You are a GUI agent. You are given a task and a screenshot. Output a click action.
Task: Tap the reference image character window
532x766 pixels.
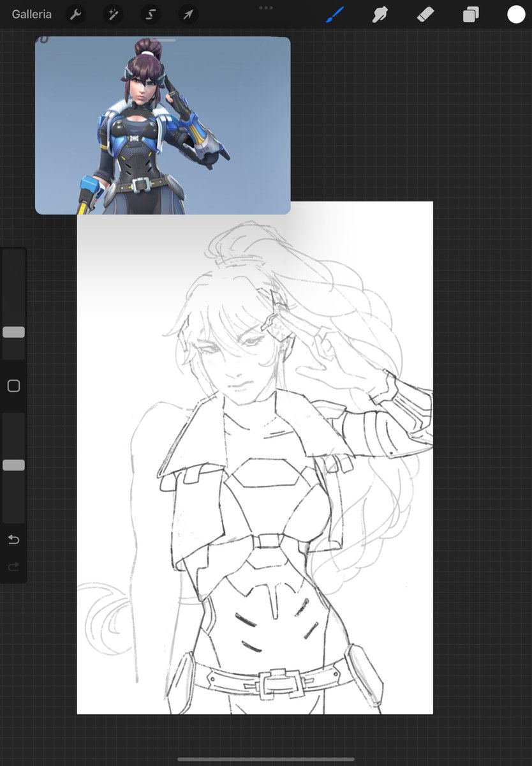(163, 126)
